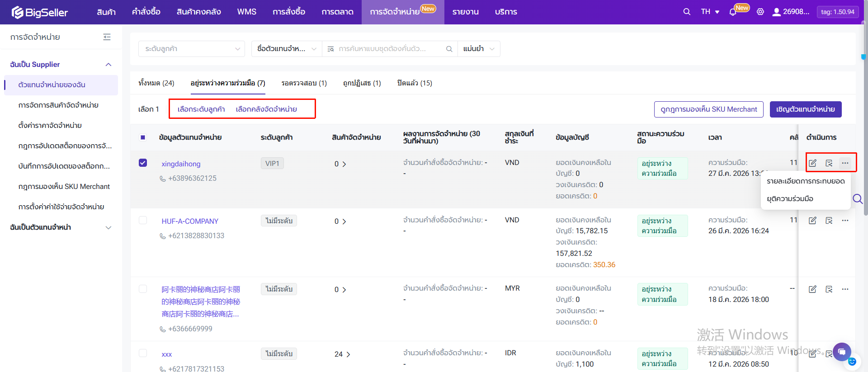Screen dimensions: 868x372
Task: Click the search magnifier icon in top bar
Action: [x=687, y=12]
